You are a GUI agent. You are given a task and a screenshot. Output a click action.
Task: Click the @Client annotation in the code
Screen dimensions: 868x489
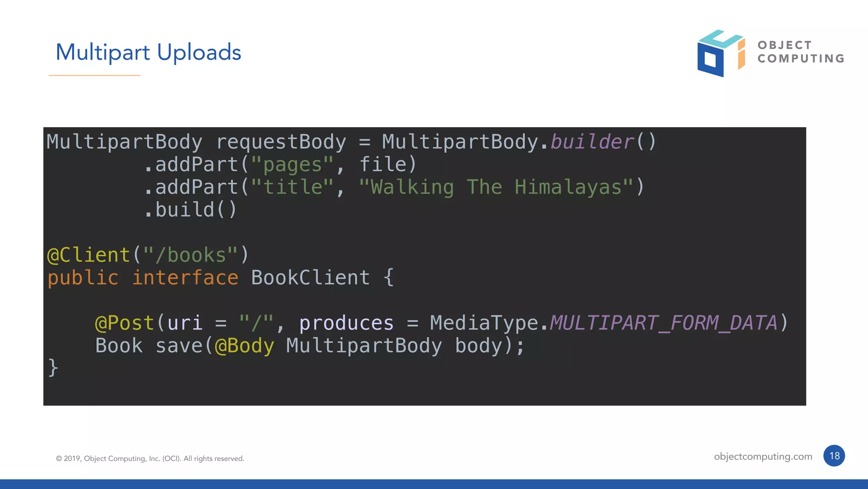[88, 255]
